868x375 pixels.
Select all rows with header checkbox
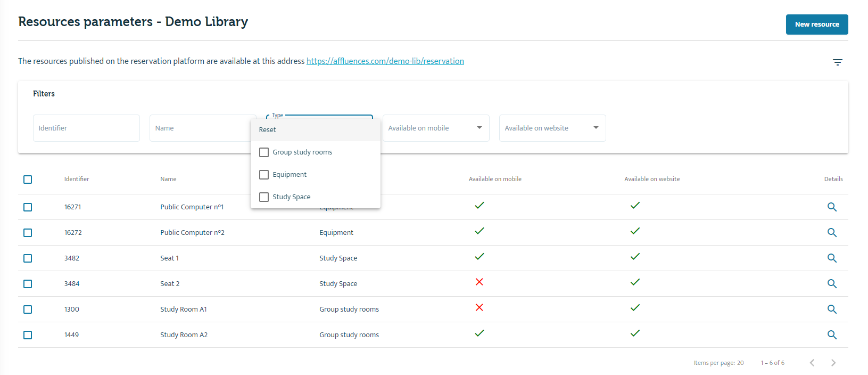tap(28, 180)
